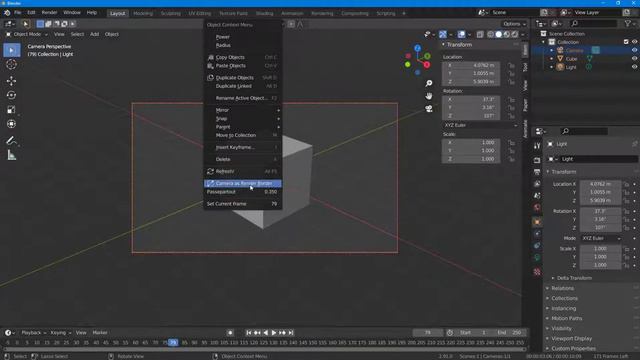Choose Copy Objects in context menu
This screenshot has height=360, width=640.
tap(242, 57)
